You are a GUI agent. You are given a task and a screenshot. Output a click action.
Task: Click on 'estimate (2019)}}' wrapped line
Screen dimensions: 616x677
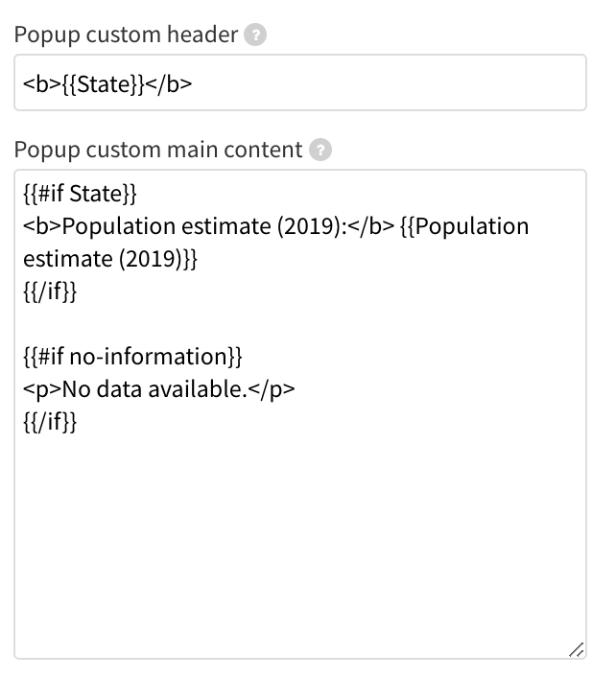click(x=110, y=259)
